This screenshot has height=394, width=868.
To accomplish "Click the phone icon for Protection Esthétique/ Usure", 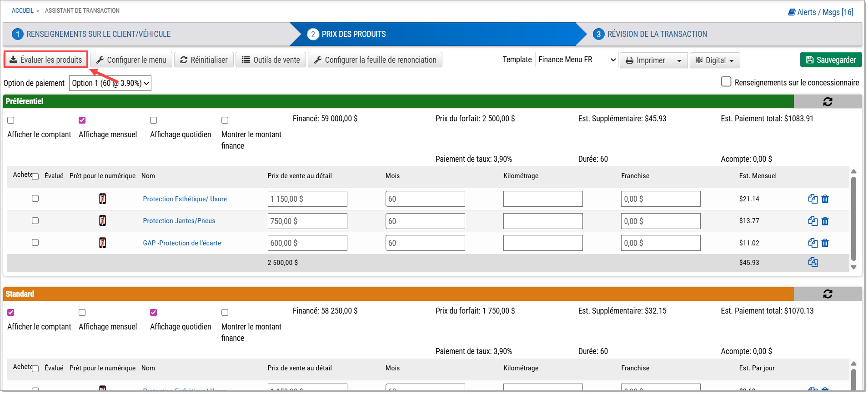I will [x=103, y=199].
